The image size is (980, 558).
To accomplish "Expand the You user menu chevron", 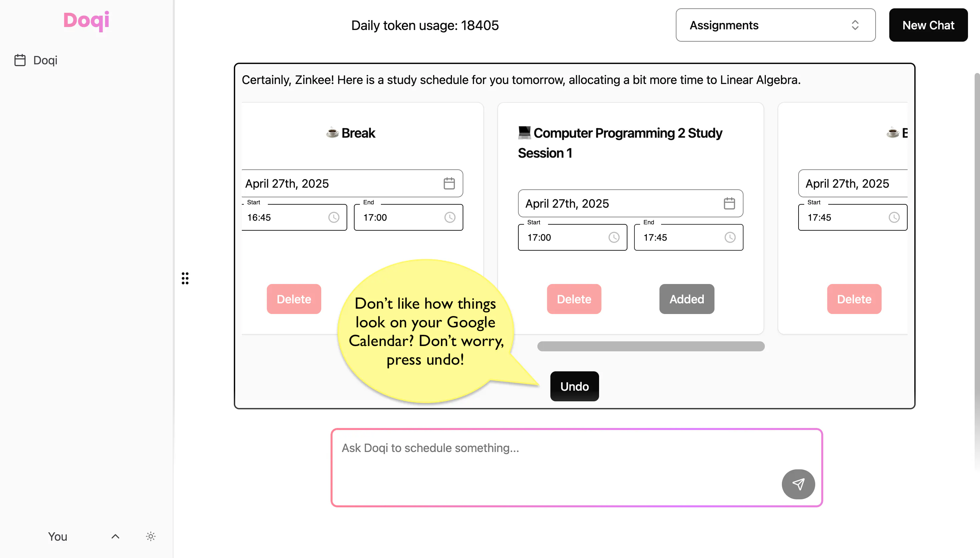I will pyautogui.click(x=115, y=536).
